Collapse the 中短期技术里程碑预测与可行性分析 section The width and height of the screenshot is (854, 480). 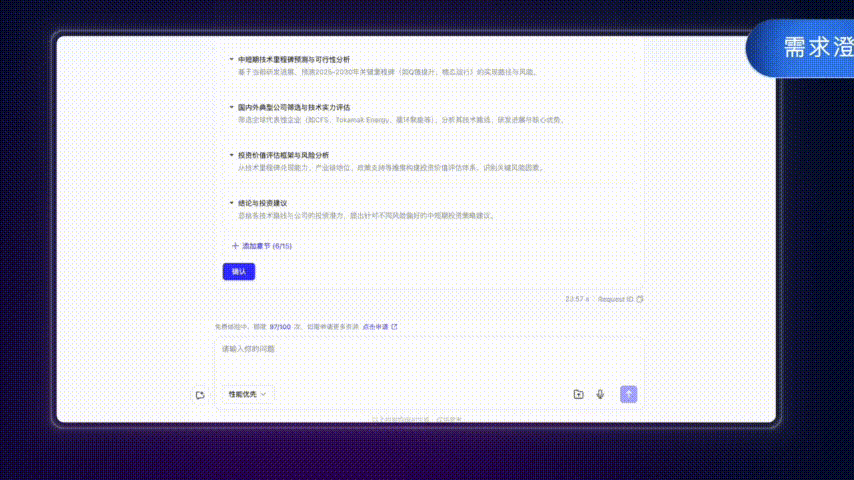231,59
